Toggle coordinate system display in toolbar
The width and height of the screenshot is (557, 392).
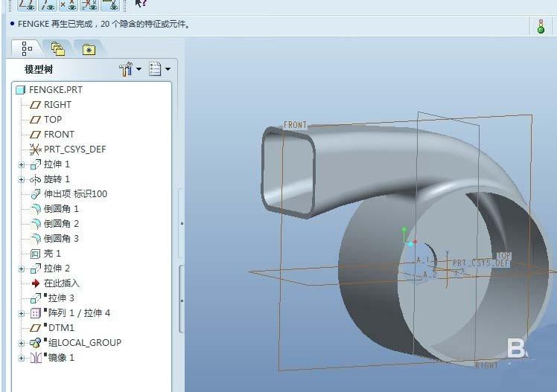pos(89,4)
